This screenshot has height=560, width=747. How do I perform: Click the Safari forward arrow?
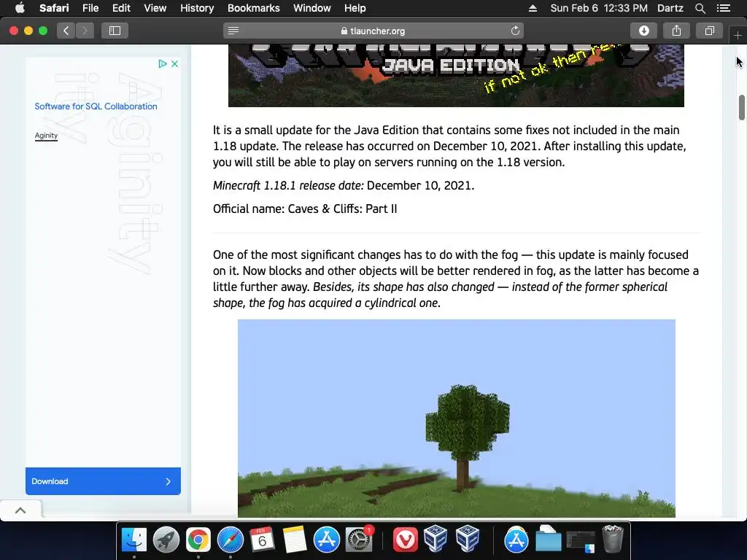pyautogui.click(x=85, y=31)
